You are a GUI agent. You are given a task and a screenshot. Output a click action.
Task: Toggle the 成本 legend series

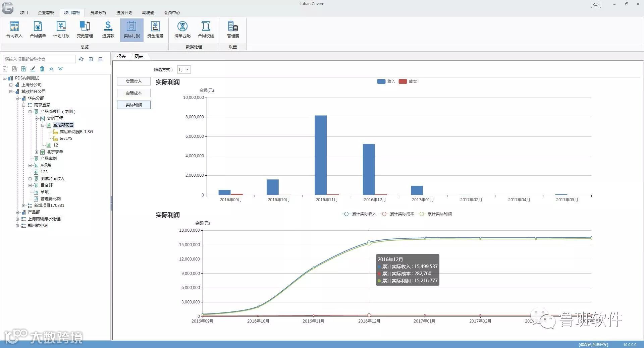pos(408,81)
